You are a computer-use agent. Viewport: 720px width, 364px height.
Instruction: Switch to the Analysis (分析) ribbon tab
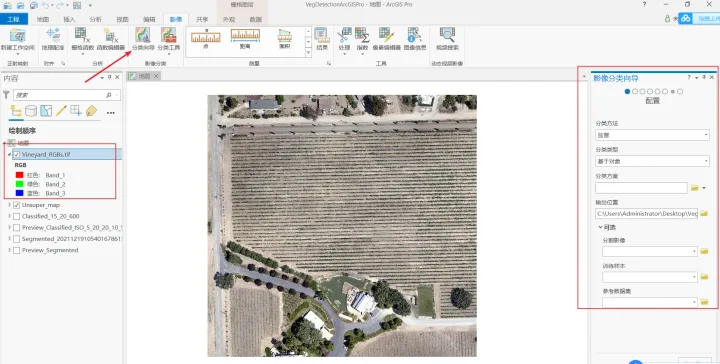(96, 19)
